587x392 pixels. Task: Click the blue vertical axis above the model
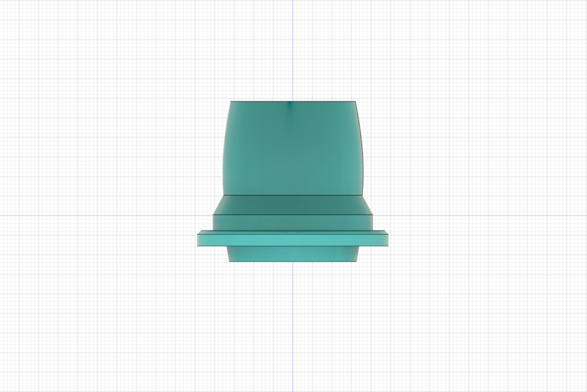pos(293,50)
